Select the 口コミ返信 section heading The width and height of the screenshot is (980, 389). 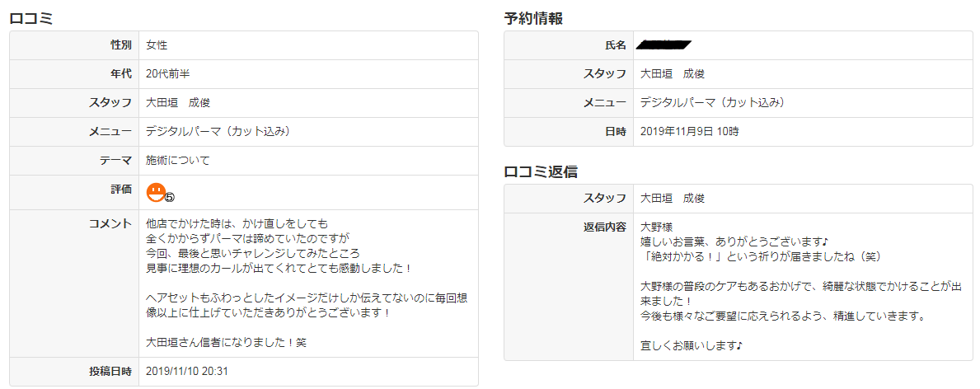tap(540, 171)
